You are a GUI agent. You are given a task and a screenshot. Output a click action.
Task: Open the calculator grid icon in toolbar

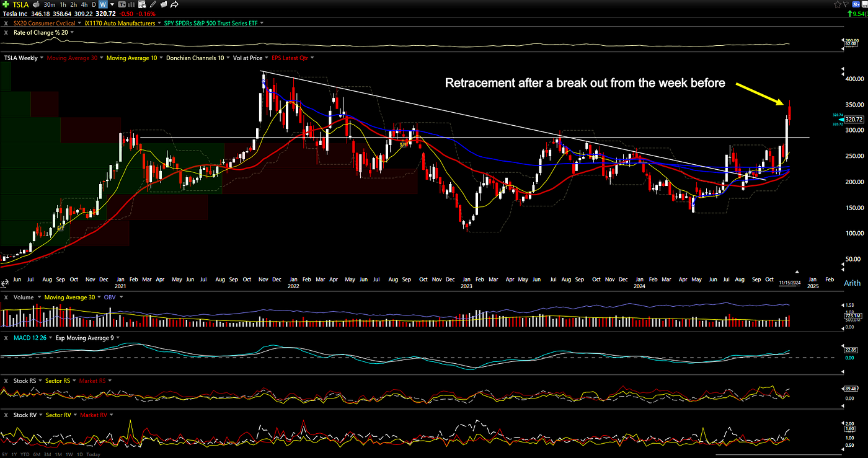(142, 4)
